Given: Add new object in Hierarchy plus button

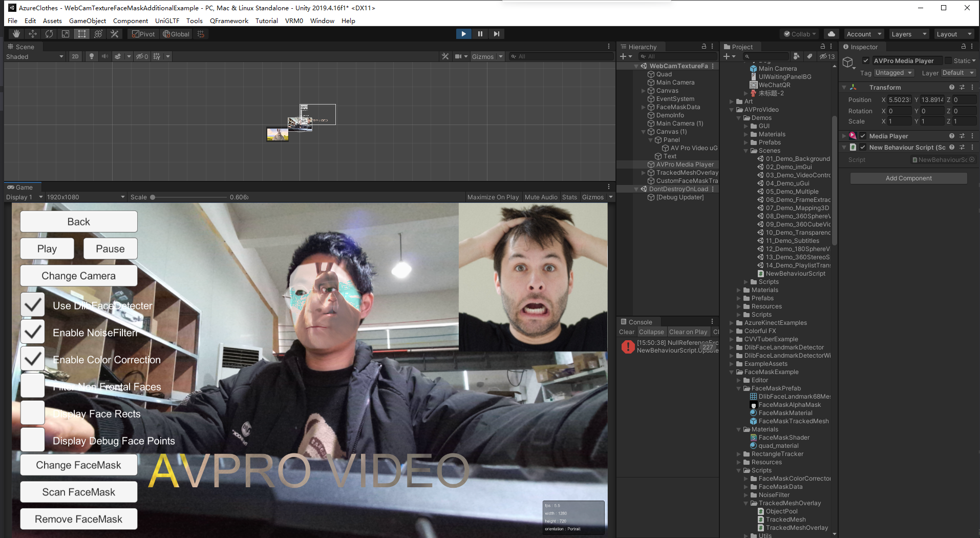Looking at the screenshot, I should tap(626, 56).
